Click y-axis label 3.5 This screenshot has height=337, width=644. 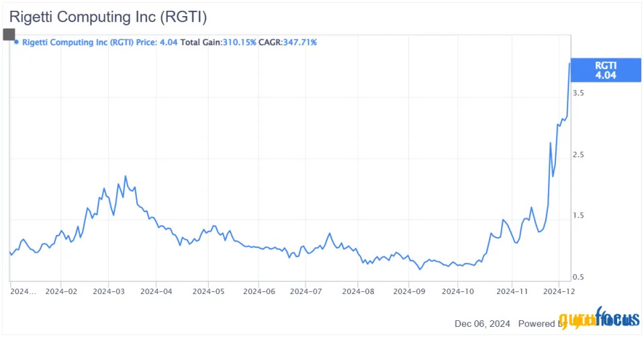[x=578, y=93]
